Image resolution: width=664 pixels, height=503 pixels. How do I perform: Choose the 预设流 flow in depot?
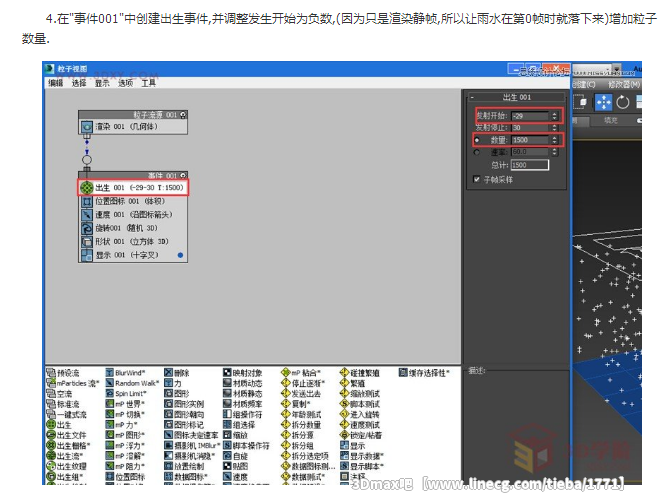(x=63, y=373)
